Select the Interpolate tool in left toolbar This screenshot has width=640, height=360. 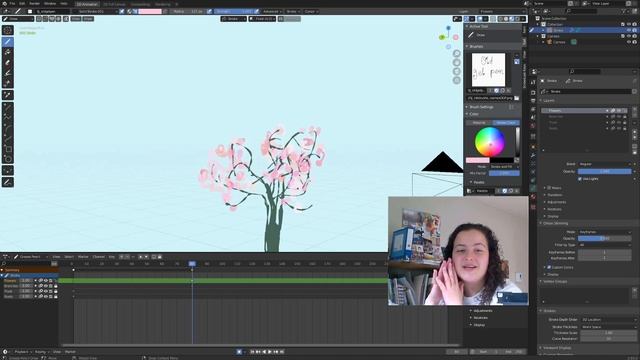tap(8, 171)
